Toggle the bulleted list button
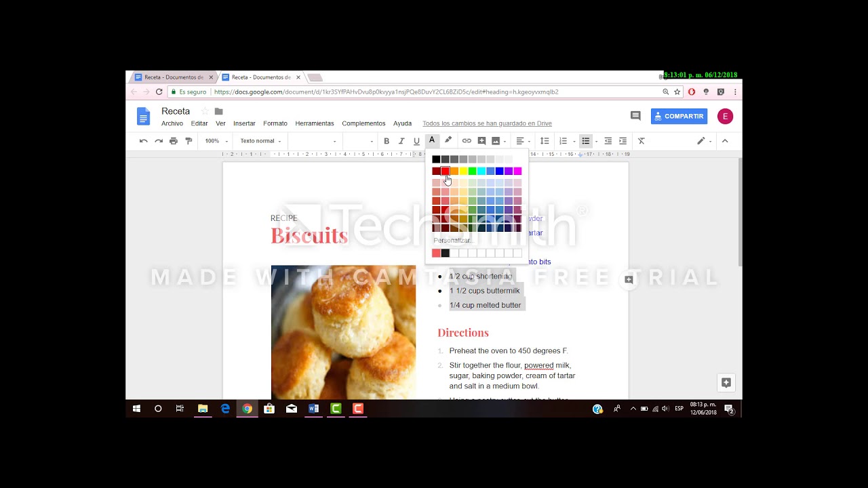Viewport: 868px width, 488px height. click(x=586, y=141)
